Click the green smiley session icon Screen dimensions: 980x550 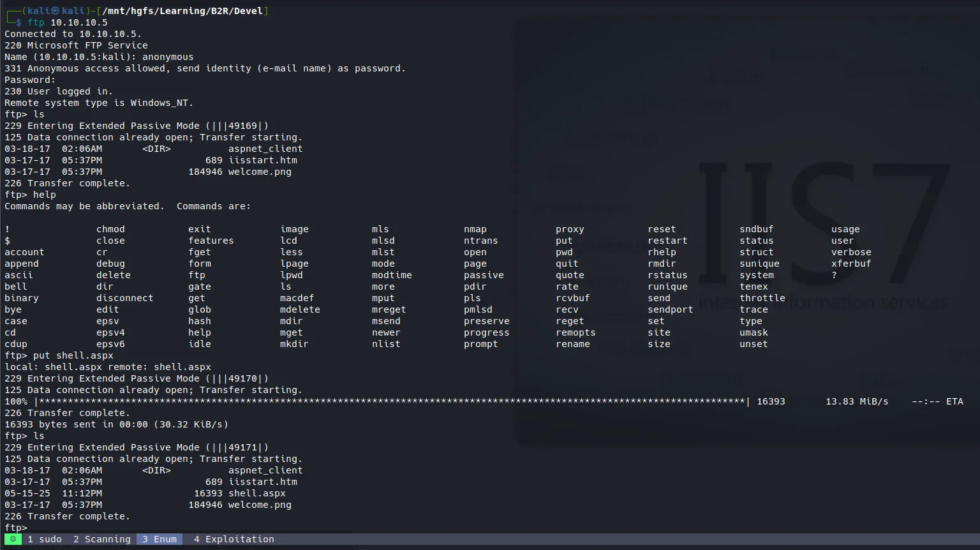click(13, 539)
